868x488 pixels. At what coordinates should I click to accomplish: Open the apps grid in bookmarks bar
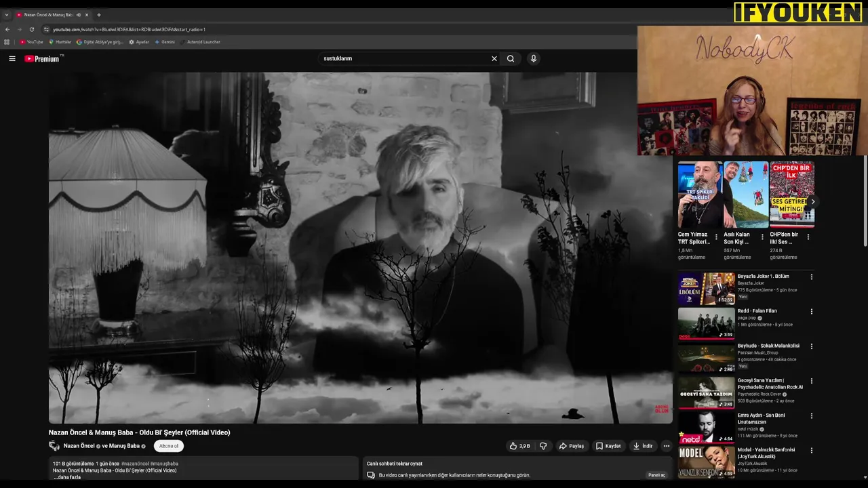tap(7, 42)
